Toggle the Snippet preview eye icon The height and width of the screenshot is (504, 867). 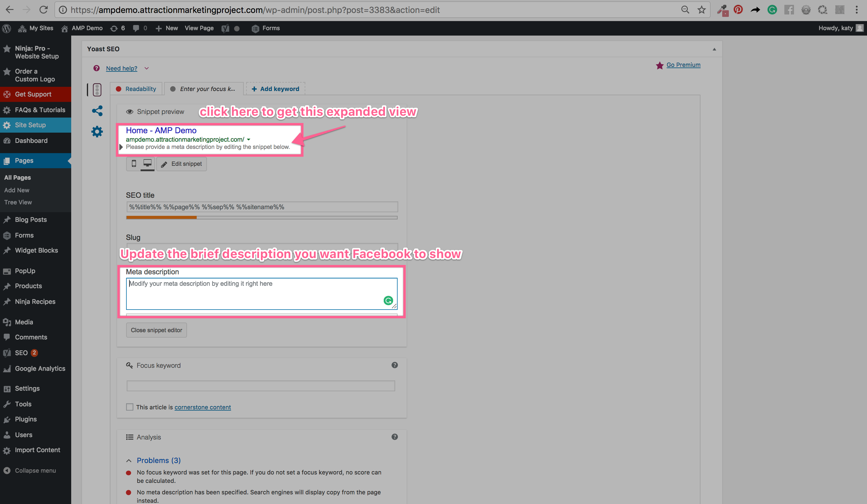(129, 112)
